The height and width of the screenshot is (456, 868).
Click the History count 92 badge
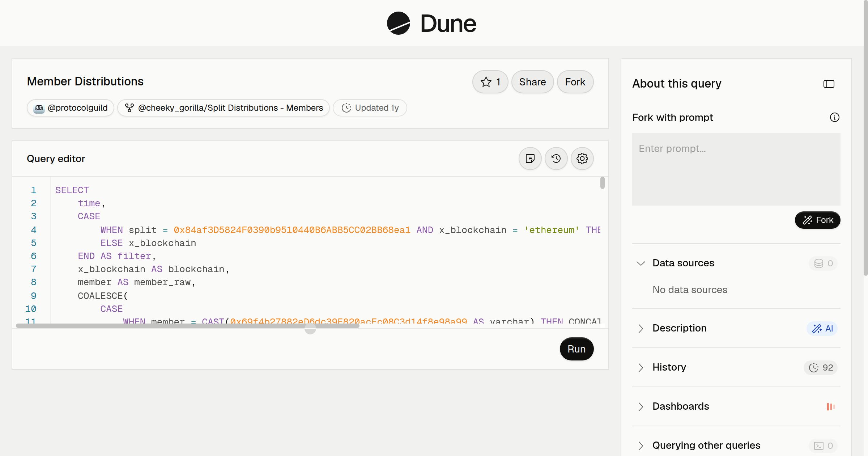coord(821,368)
